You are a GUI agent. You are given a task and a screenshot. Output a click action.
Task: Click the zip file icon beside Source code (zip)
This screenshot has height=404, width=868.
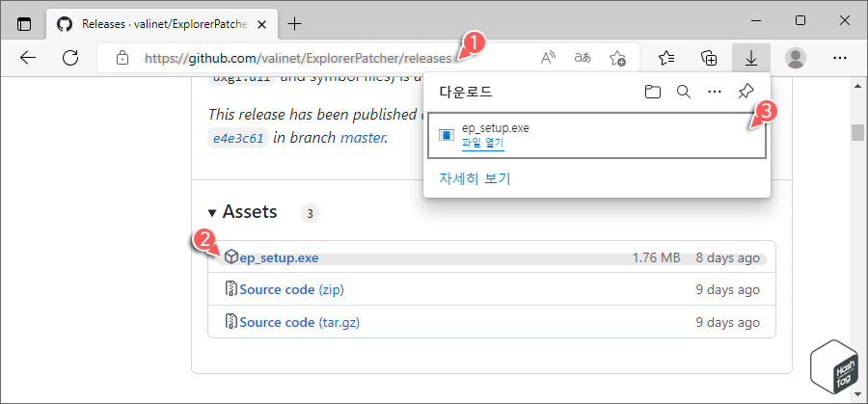click(x=231, y=289)
